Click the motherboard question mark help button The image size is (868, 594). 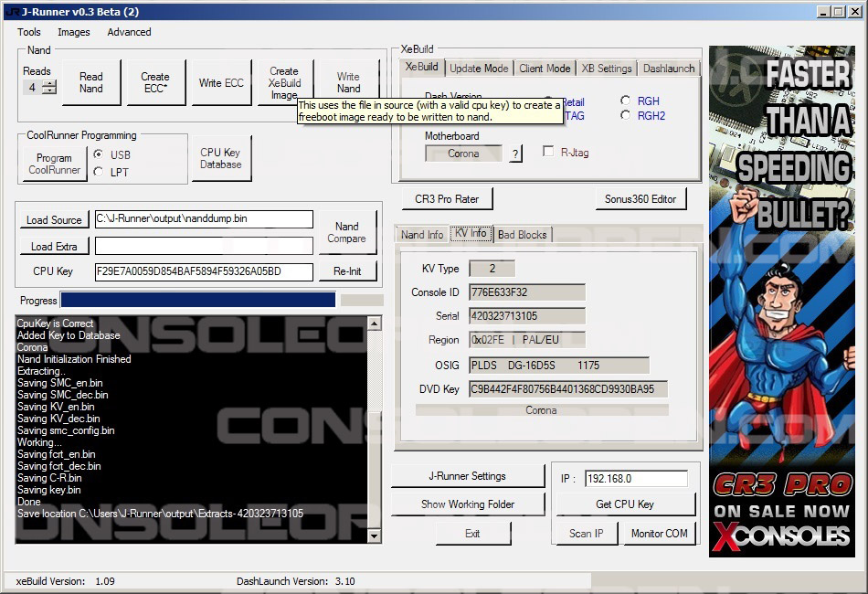pos(515,154)
